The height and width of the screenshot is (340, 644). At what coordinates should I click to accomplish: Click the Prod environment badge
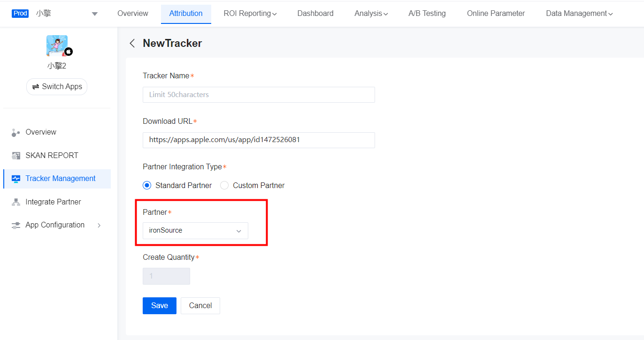[20, 13]
